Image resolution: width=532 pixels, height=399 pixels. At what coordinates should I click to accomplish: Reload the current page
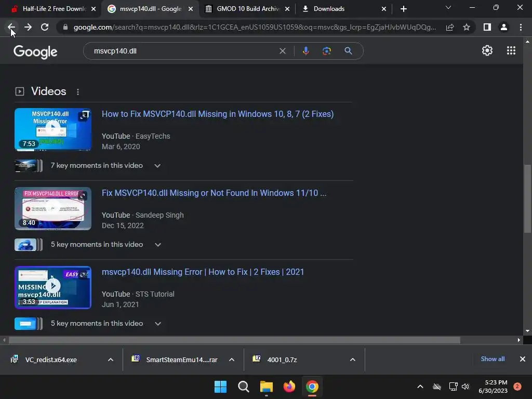click(x=45, y=27)
